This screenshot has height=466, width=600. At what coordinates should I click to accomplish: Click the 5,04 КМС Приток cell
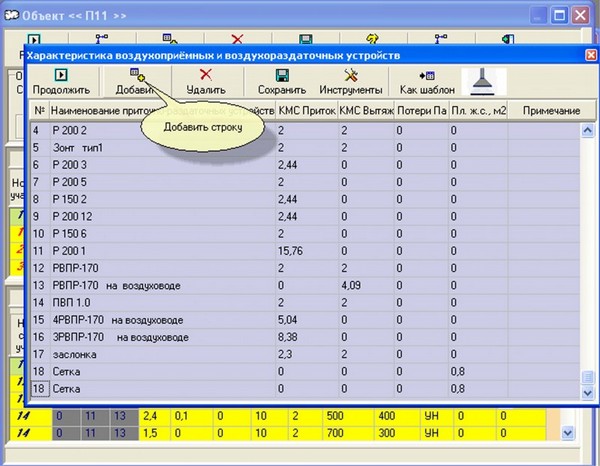(x=307, y=320)
